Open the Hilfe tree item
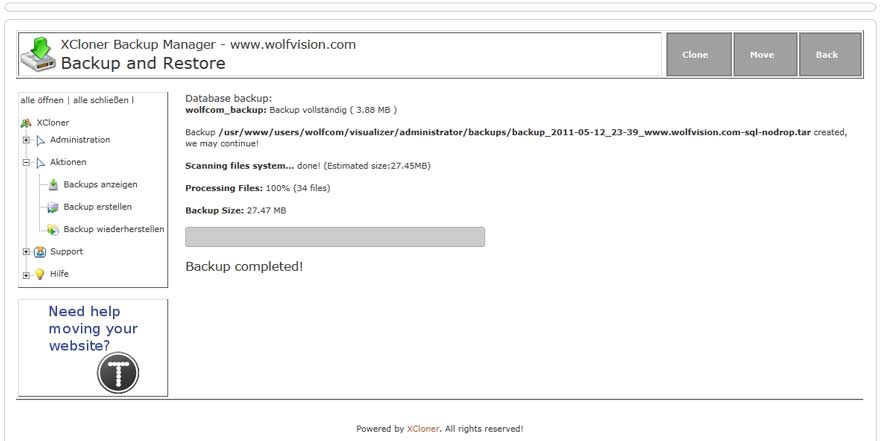Image resolution: width=880 pixels, height=441 pixels. [x=59, y=274]
